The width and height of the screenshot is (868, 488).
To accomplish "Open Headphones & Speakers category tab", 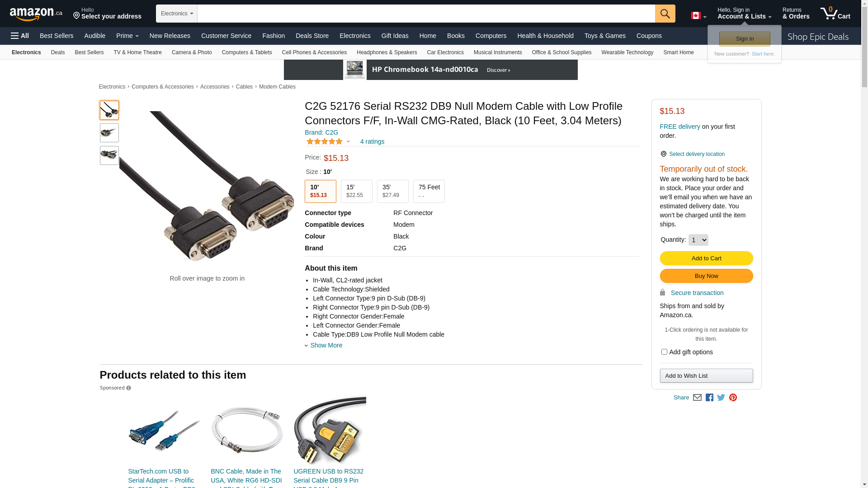I will (x=387, y=52).
